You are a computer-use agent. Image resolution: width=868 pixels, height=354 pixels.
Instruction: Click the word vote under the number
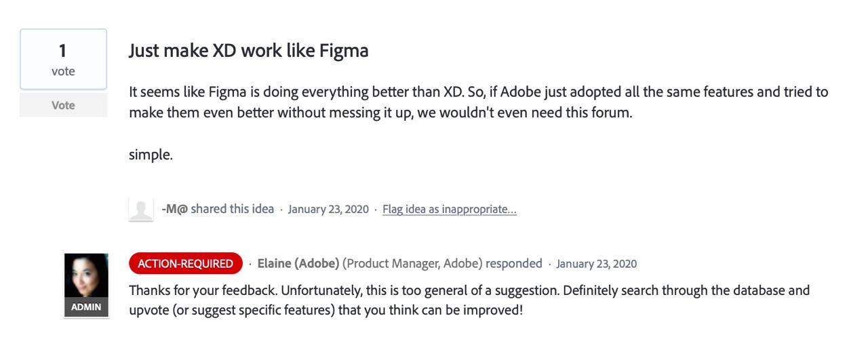click(63, 71)
